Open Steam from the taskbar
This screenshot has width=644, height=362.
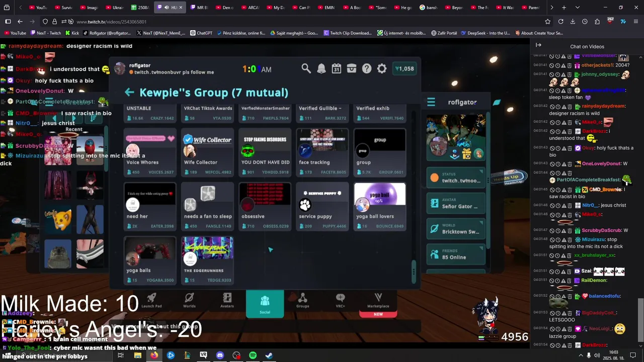(x=269, y=355)
